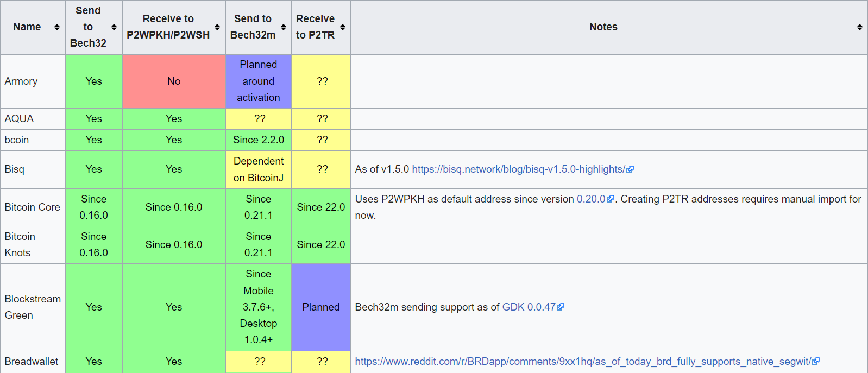
Task: Open the bisq.network v1.5.0 highlights link
Action: [x=523, y=169]
